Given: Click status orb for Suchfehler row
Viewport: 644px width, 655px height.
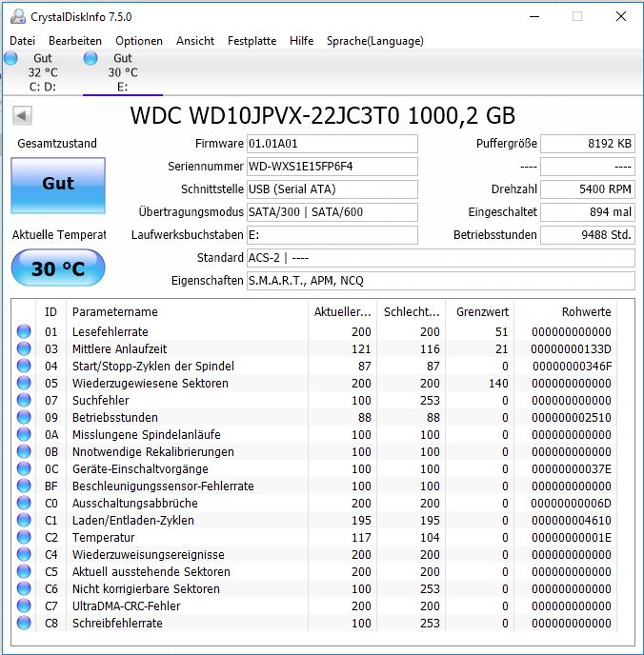Looking at the screenshot, I should click(24, 400).
